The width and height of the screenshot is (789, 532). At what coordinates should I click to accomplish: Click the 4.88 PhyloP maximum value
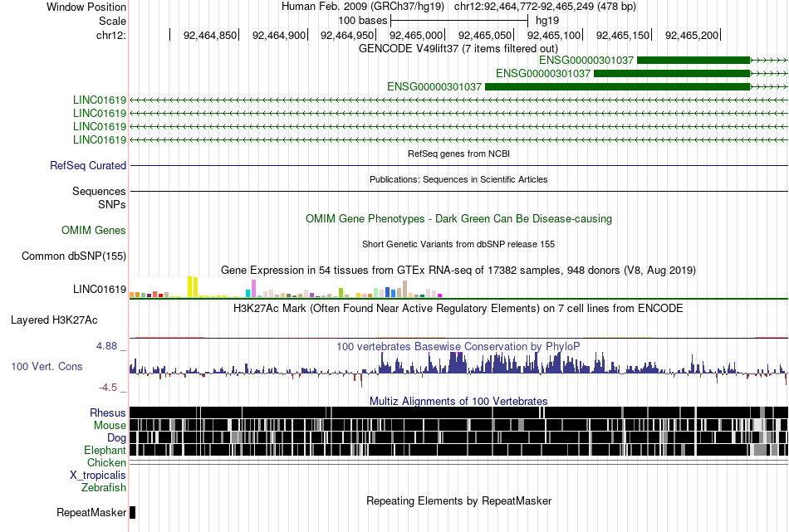tap(106, 346)
